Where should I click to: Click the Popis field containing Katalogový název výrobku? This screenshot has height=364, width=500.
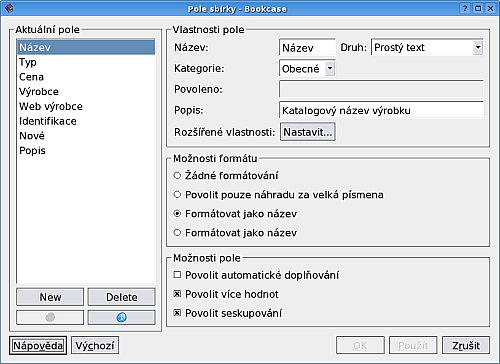click(x=381, y=110)
